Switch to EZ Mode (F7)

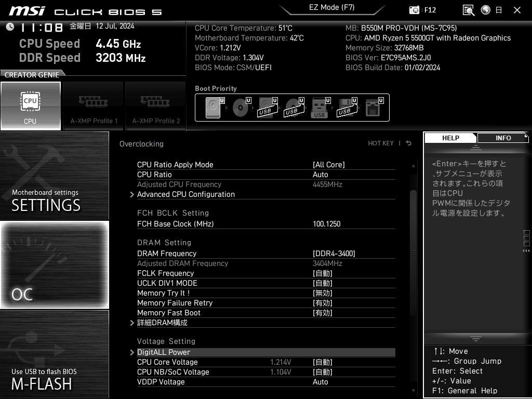(332, 7)
